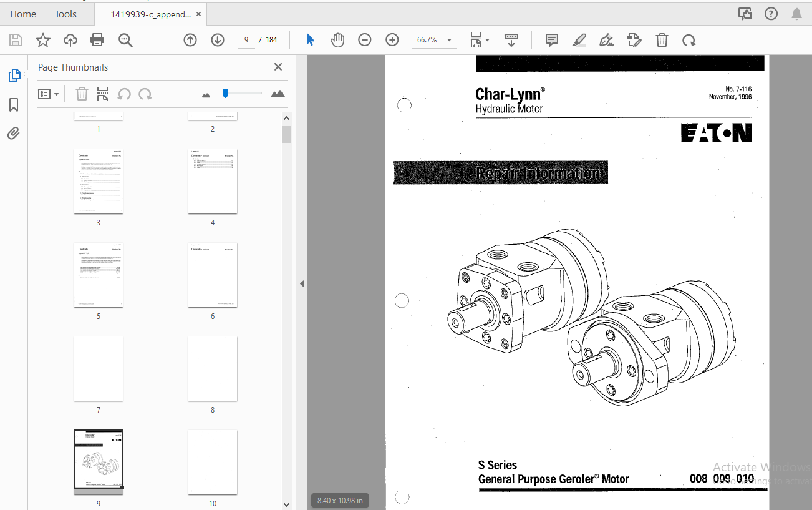Open Page Thumbnails sidebar icon

[x=14, y=76]
